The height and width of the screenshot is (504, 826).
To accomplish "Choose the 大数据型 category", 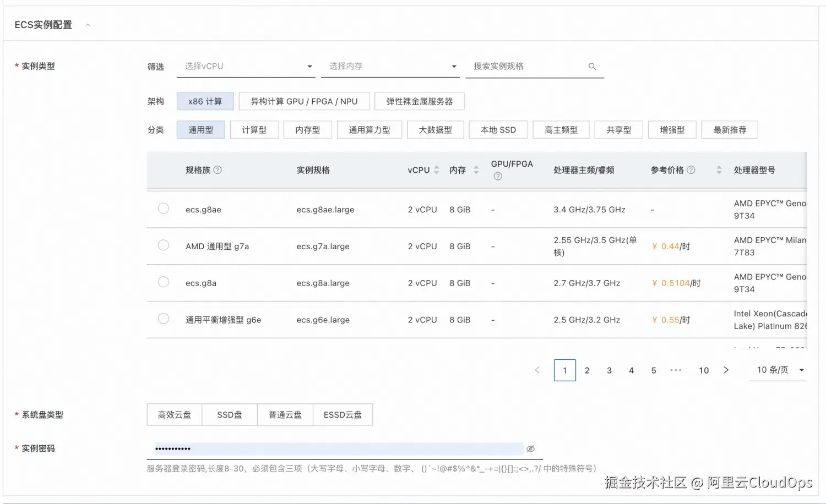I will pyautogui.click(x=436, y=130).
